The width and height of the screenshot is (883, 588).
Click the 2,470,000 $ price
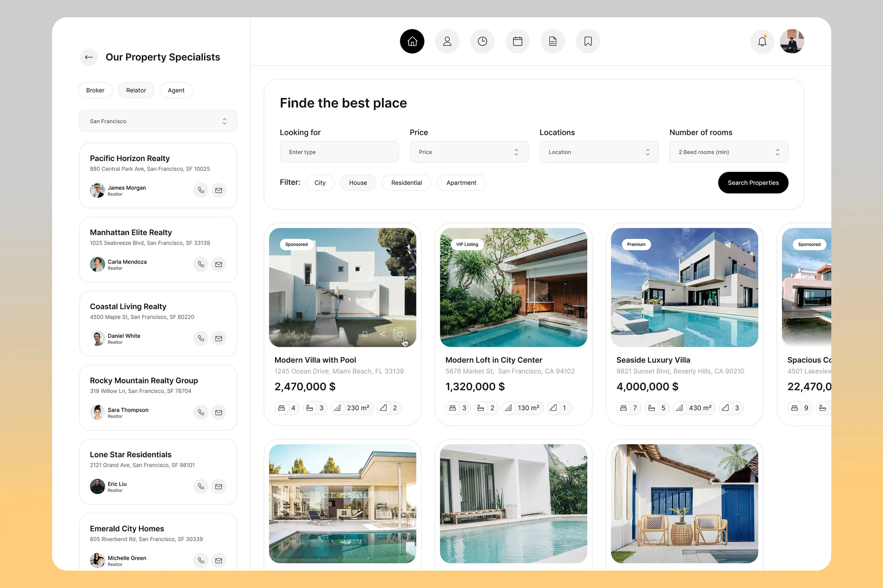305,387
